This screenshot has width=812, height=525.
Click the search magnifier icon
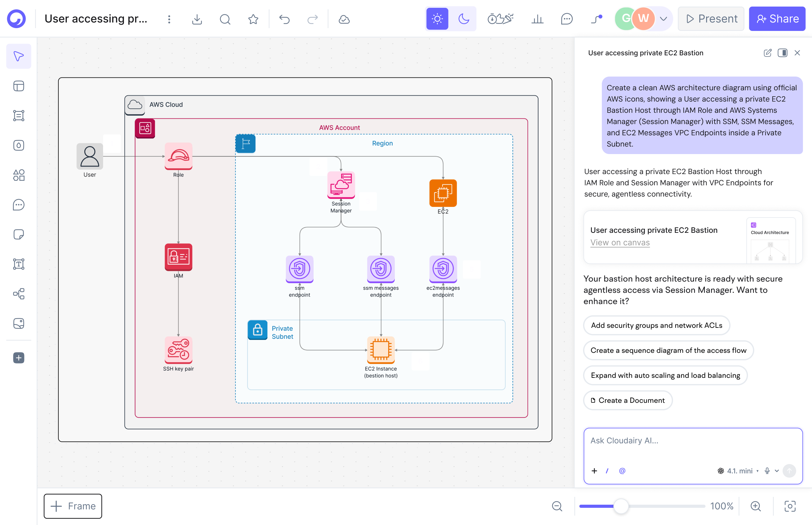[x=225, y=19]
